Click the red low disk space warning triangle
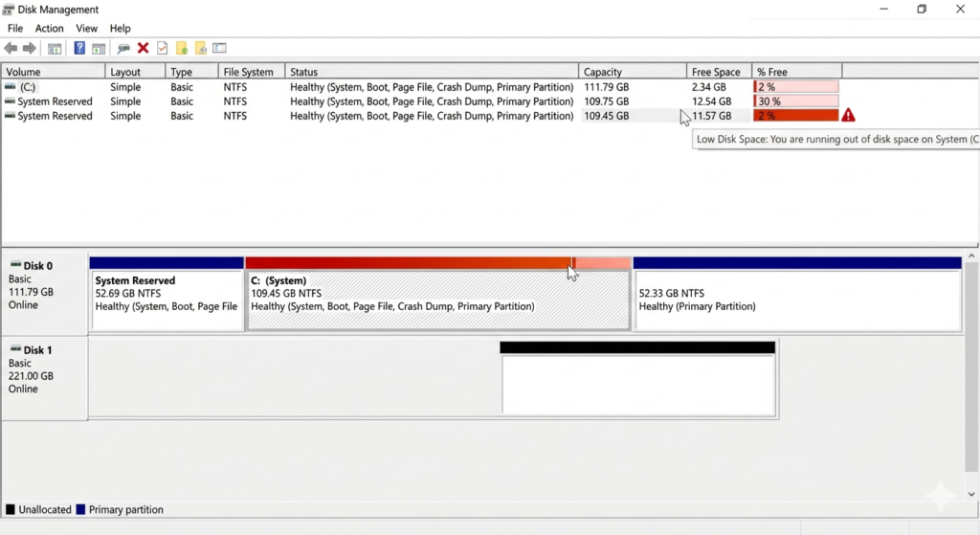 tap(848, 116)
